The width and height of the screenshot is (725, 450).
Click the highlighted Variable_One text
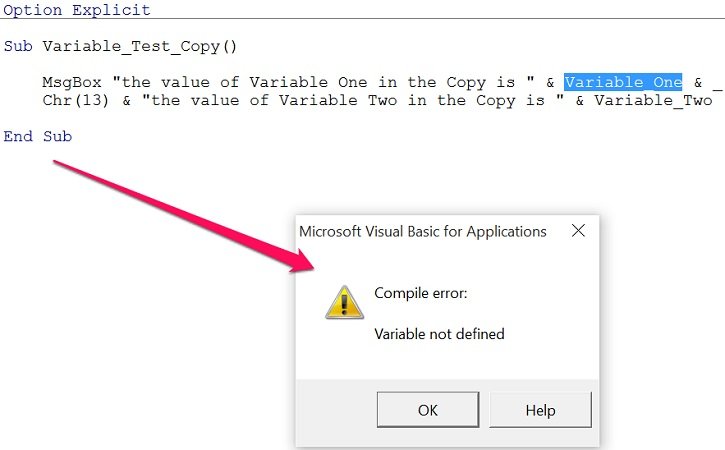click(623, 82)
